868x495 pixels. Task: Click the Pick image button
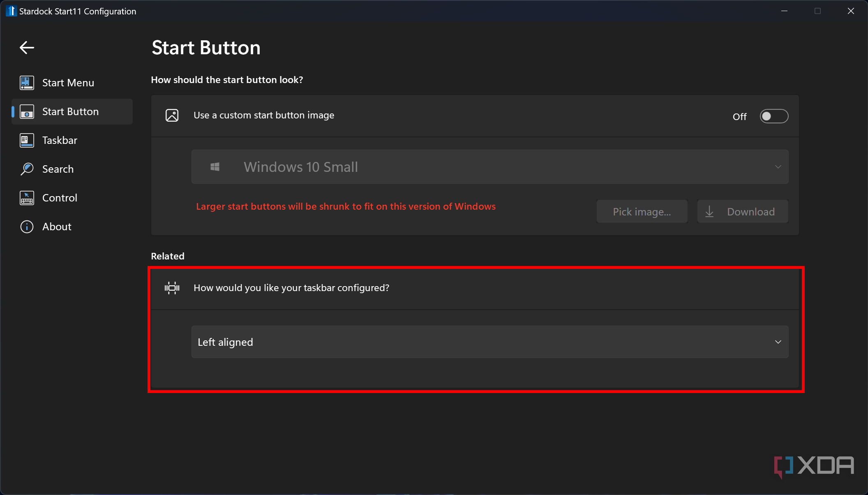click(642, 211)
